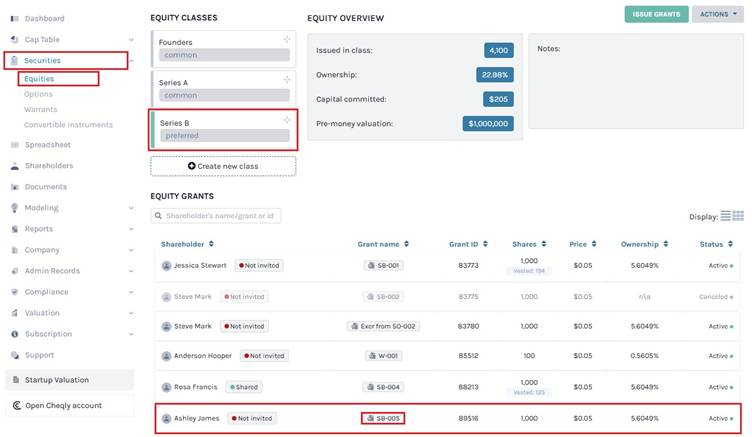The height and width of the screenshot is (437, 752).
Task: Click the move handle on Founders class
Action: click(287, 39)
